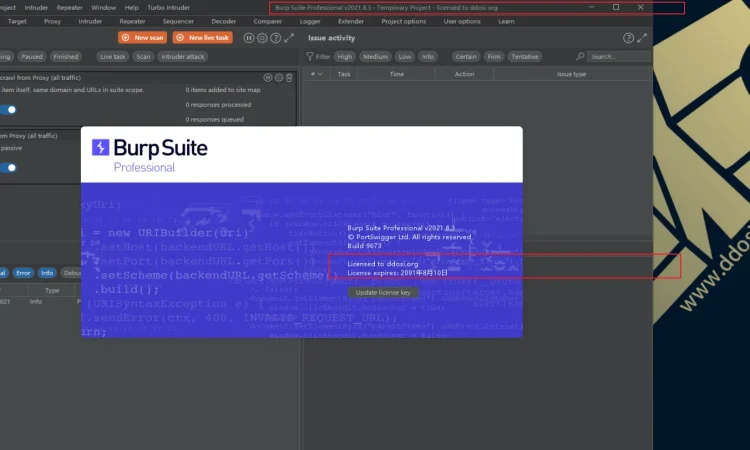Open the Window menu
The width and height of the screenshot is (750, 450).
[x=103, y=8]
